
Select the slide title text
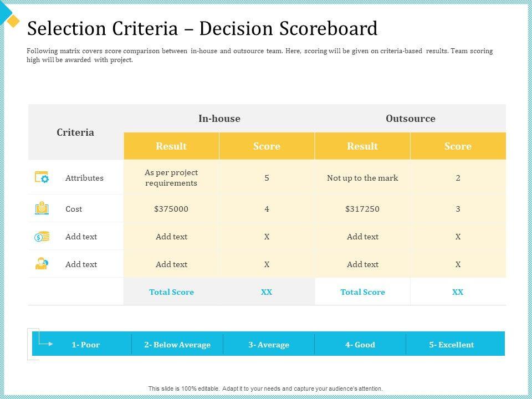(202, 28)
